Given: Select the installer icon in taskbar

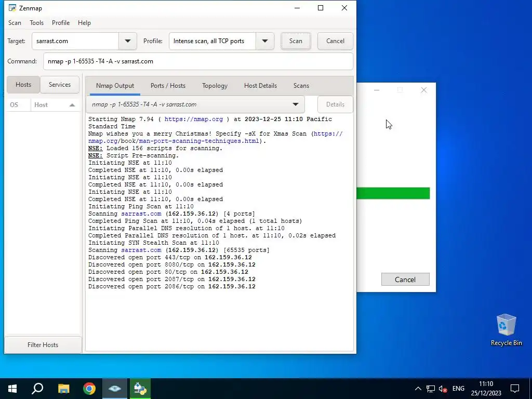Looking at the screenshot, I should point(140,389).
